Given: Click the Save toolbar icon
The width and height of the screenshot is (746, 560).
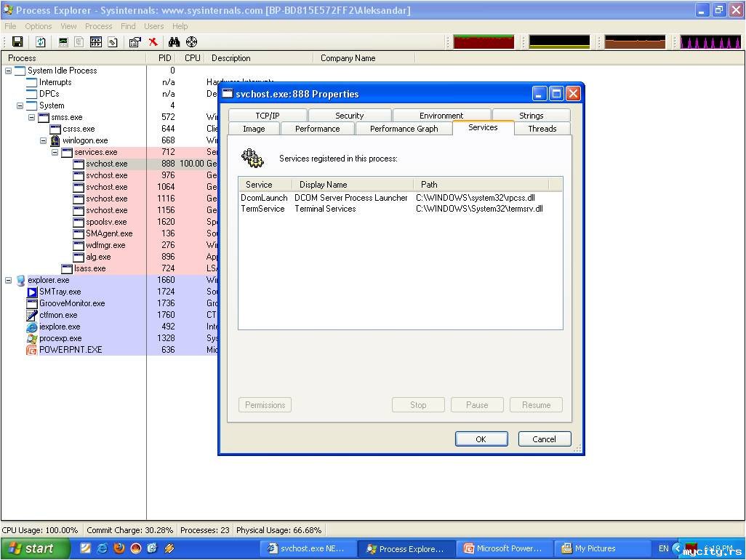Looking at the screenshot, I should (x=17, y=42).
